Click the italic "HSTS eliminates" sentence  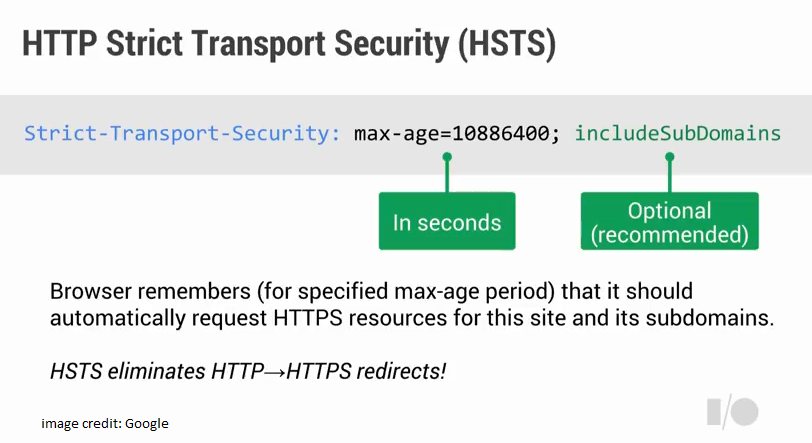[x=248, y=371]
